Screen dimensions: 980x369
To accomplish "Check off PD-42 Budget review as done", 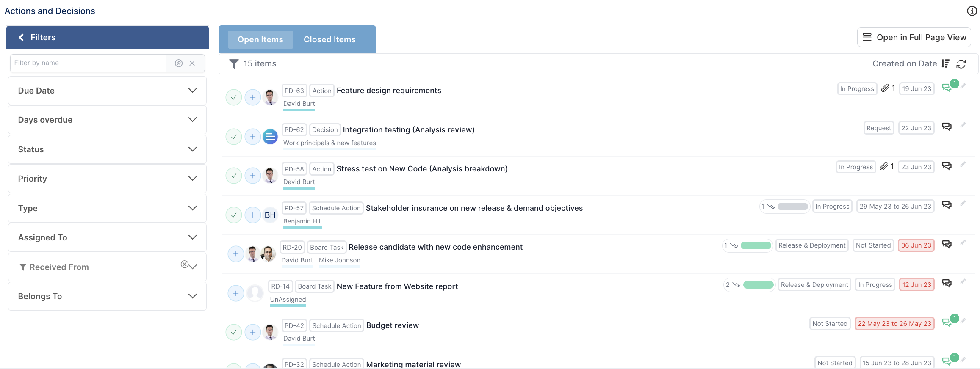I will click(234, 332).
